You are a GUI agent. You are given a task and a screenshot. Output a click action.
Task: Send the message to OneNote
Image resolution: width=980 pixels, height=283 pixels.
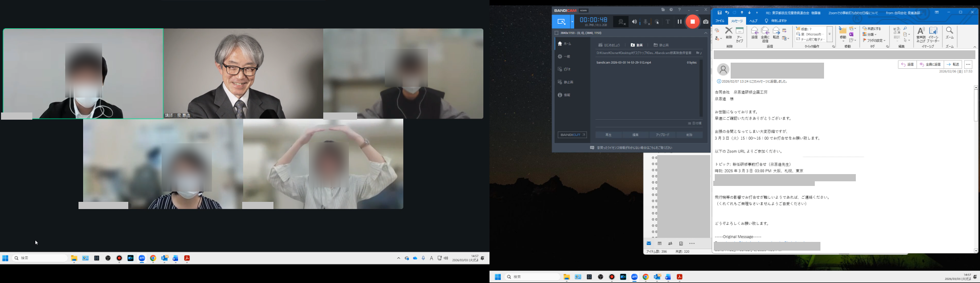pos(851,34)
